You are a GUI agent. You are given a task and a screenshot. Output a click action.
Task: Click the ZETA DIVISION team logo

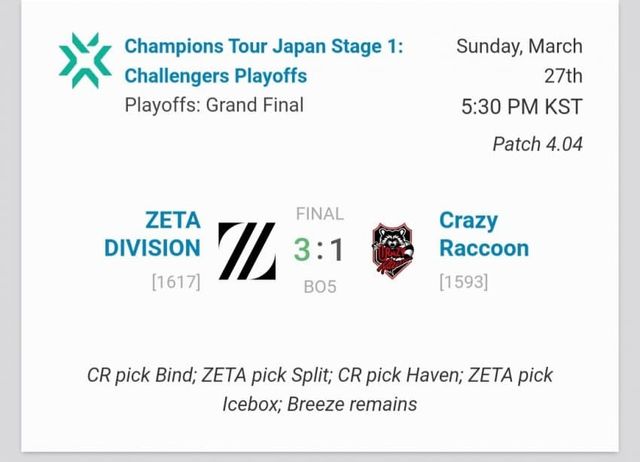pos(246,249)
